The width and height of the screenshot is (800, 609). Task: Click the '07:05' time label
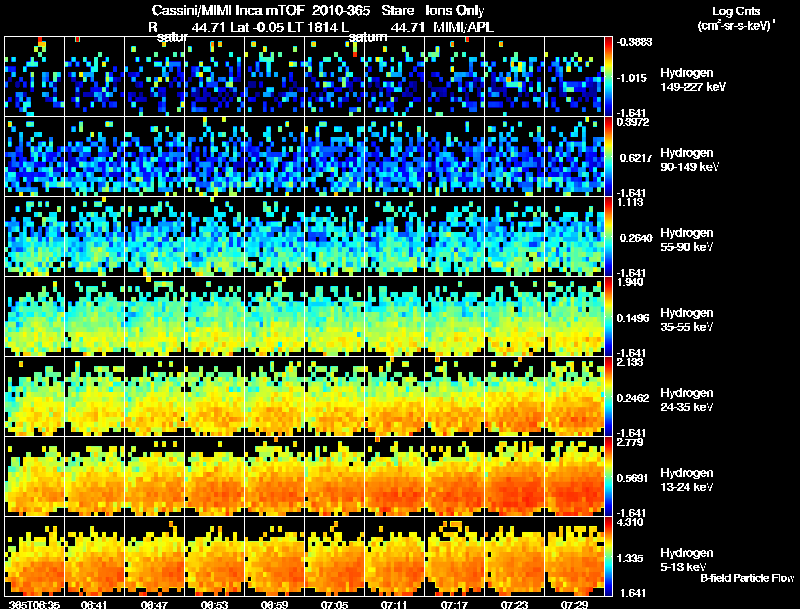point(334,604)
